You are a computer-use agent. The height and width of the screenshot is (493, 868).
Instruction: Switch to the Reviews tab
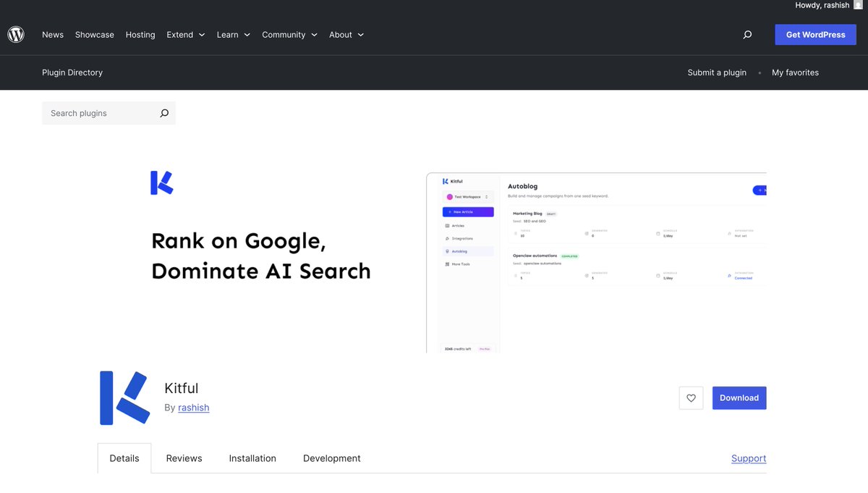coord(184,458)
